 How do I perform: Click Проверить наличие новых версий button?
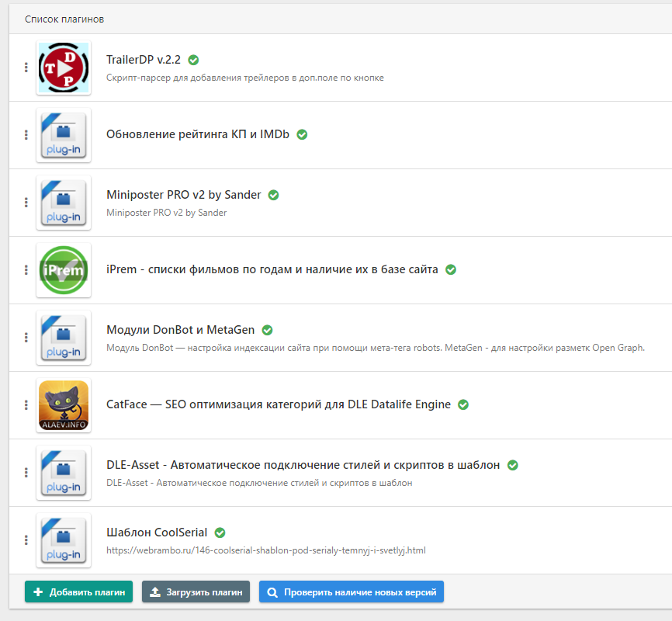coord(352,592)
